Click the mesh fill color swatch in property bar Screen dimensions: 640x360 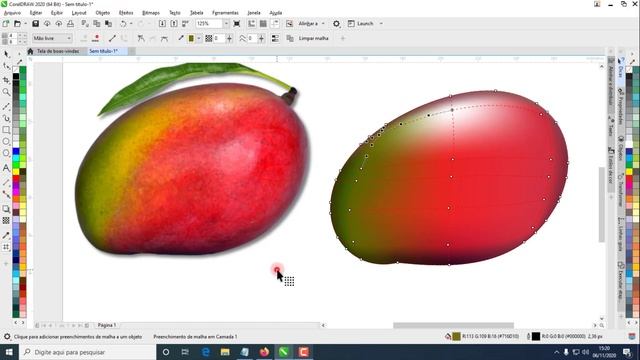[191, 38]
